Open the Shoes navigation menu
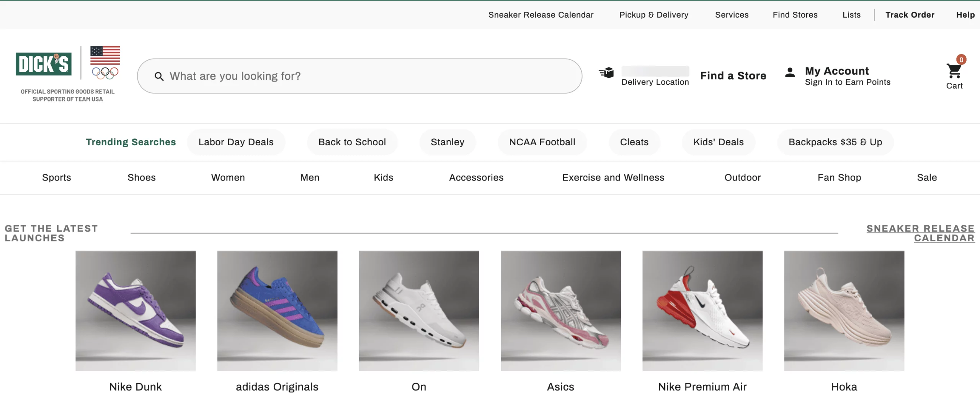The width and height of the screenshot is (980, 402). 141,177
